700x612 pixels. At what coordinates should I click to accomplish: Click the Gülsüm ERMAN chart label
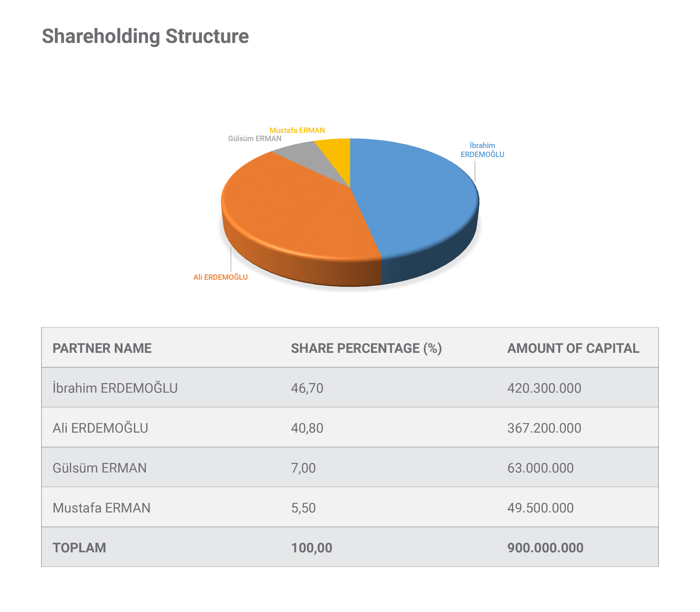click(254, 139)
